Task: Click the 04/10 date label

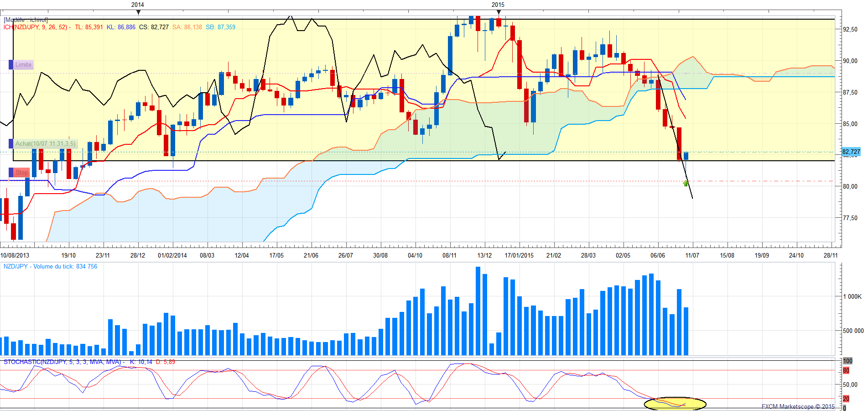Action: pos(415,256)
